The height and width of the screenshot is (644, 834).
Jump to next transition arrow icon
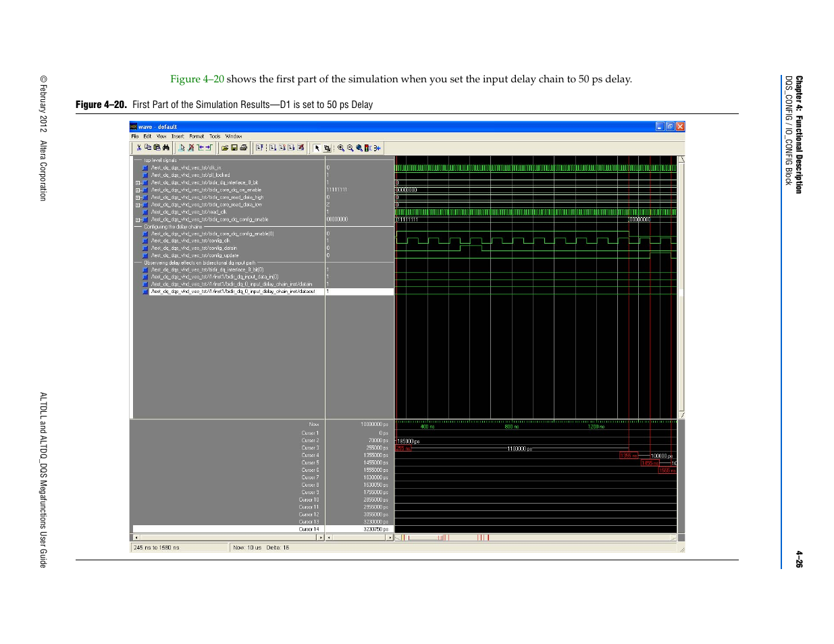click(x=209, y=148)
